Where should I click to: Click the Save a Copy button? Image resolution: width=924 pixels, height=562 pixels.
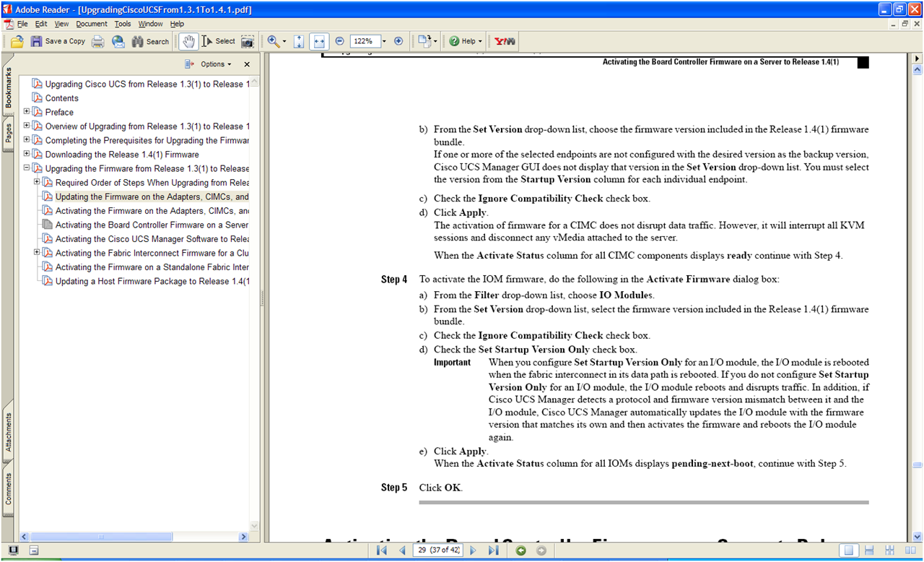click(x=58, y=41)
